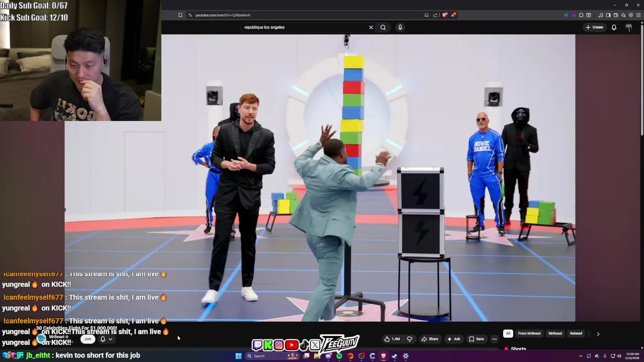Open Task View on the taskbar
Viewport: 644px width, 362px height.
(306, 356)
